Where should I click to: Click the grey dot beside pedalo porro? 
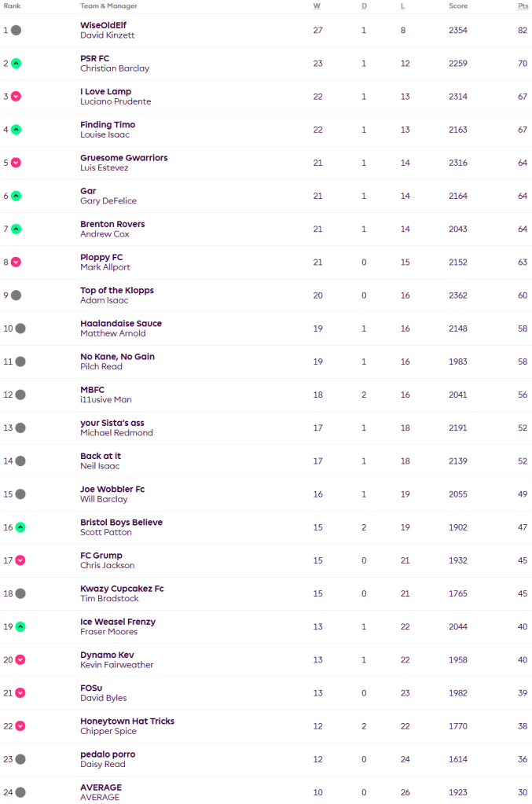click(20, 759)
